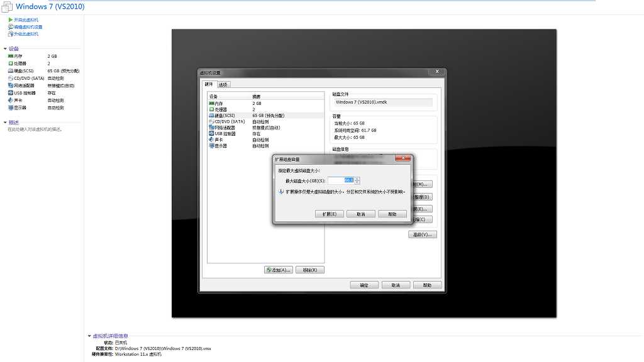Click 帮助 in the expand disk dialog
The image size is (644, 362).
pos(392,214)
